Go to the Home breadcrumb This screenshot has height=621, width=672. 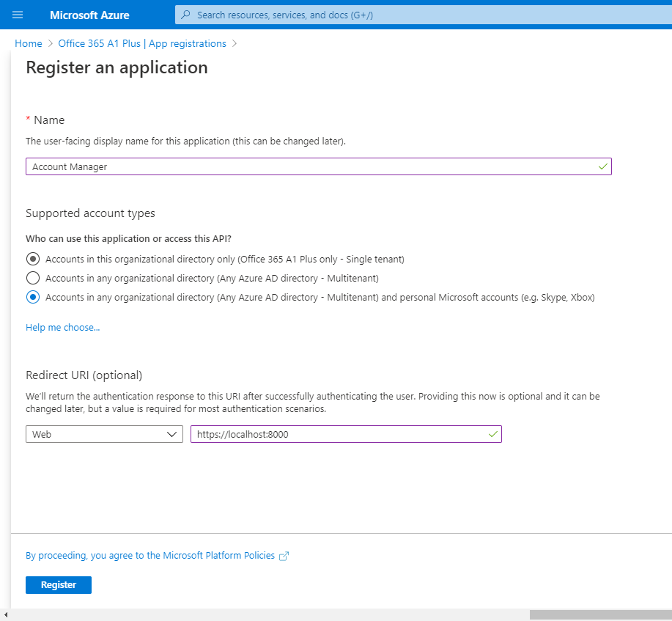(29, 44)
